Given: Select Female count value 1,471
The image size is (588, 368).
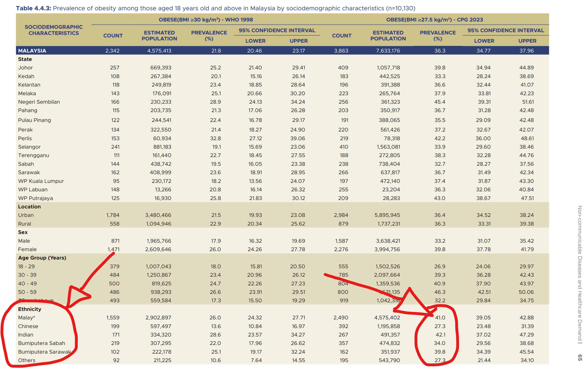Looking at the screenshot, I should [114, 249].
